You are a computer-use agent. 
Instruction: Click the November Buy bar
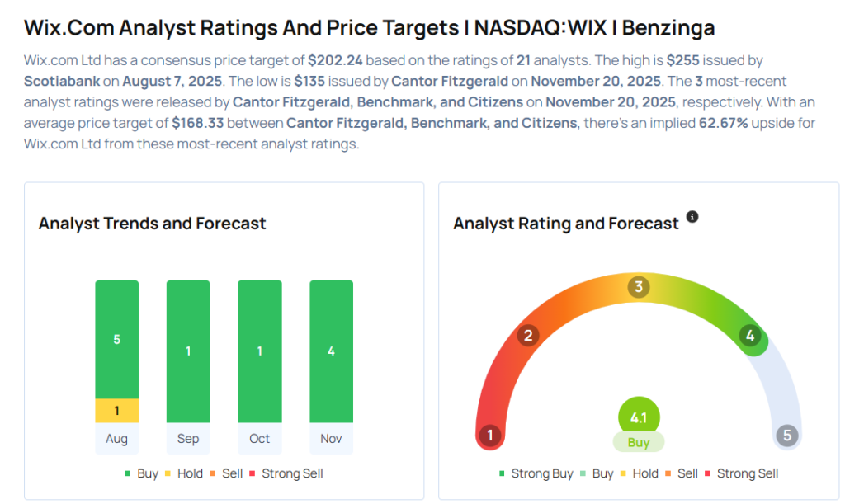tap(331, 351)
